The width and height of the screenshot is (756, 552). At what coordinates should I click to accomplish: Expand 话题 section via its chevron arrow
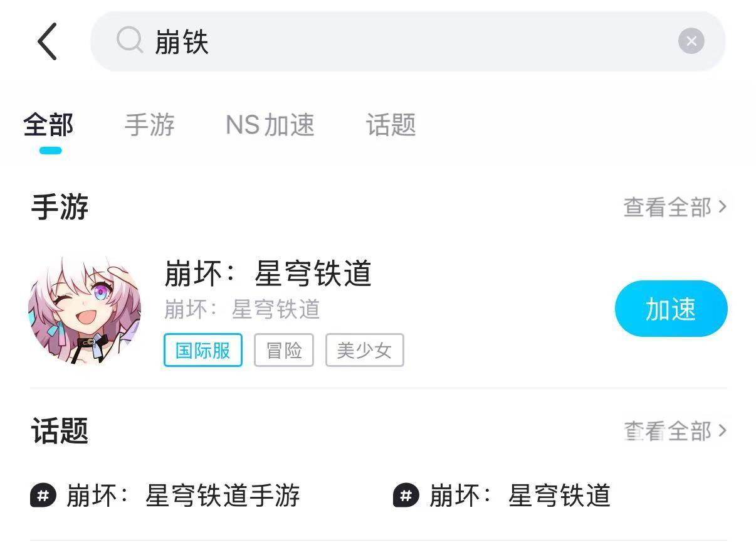(x=722, y=430)
